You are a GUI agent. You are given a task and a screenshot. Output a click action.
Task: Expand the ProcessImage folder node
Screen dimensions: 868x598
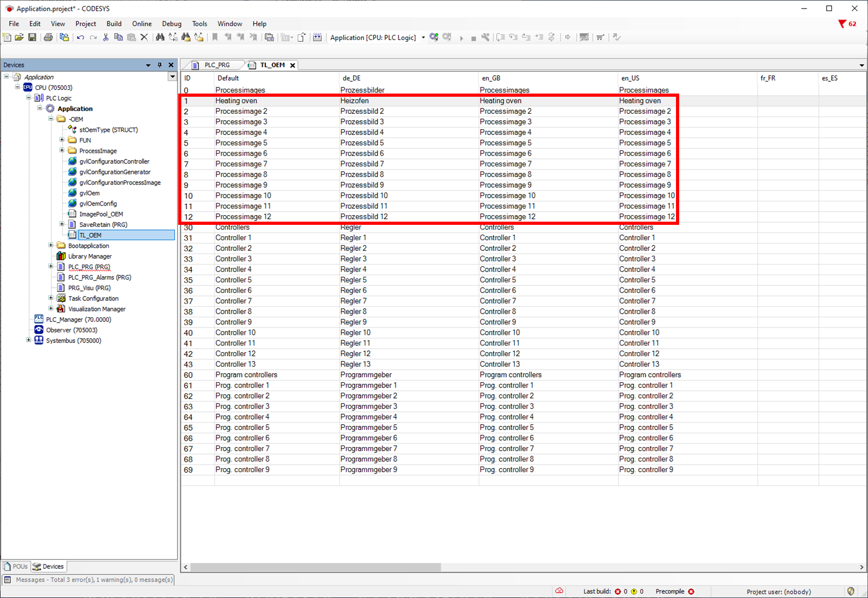(x=62, y=150)
